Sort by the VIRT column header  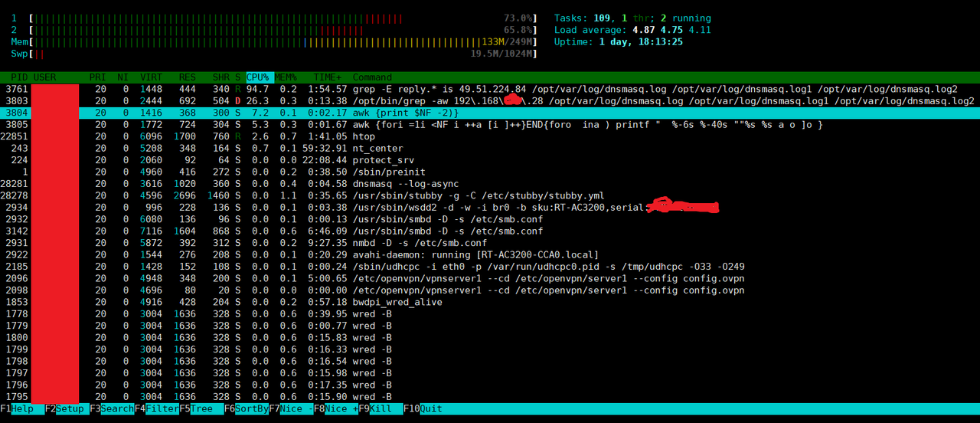click(151, 77)
